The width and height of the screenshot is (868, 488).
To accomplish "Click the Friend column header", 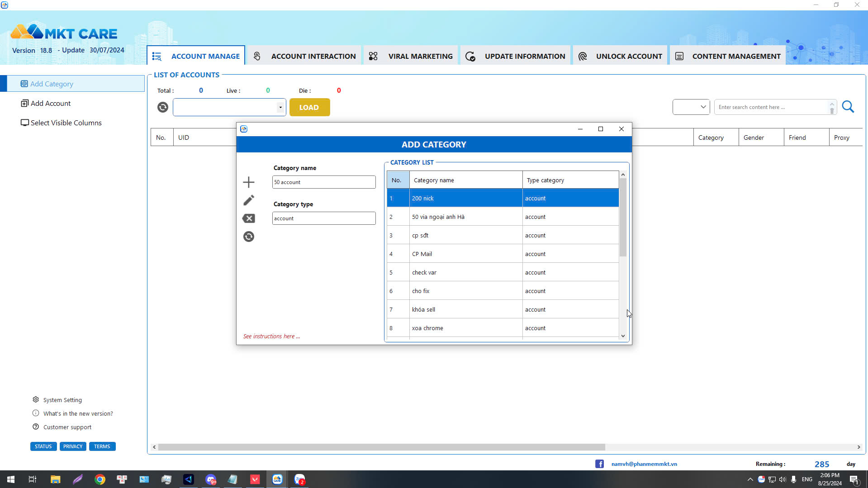I will coord(806,137).
